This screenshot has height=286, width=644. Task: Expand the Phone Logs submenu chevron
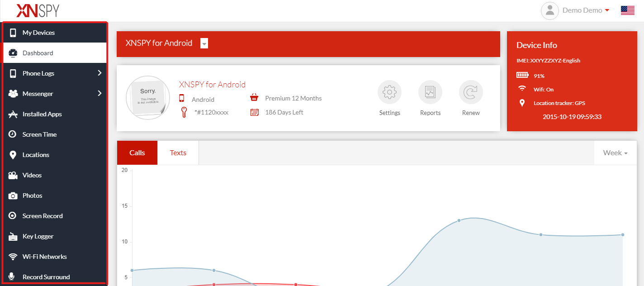point(99,73)
